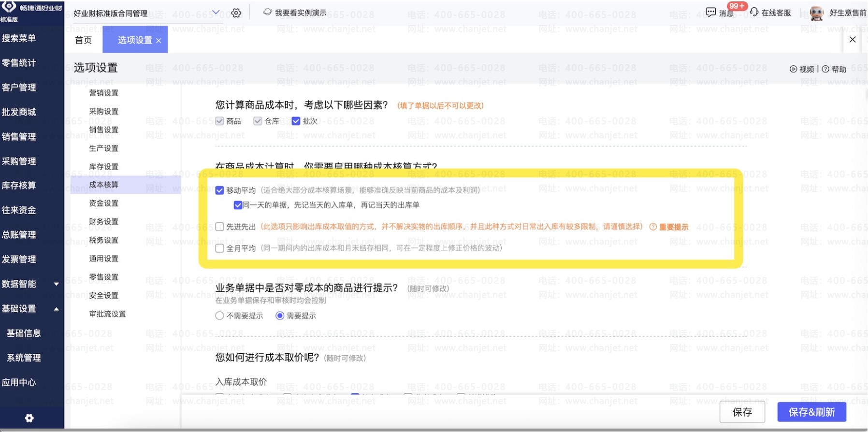This screenshot has height=432, width=868.
Task: Click the chat bubble icon for 我要看实例演示
Action: [267, 12]
